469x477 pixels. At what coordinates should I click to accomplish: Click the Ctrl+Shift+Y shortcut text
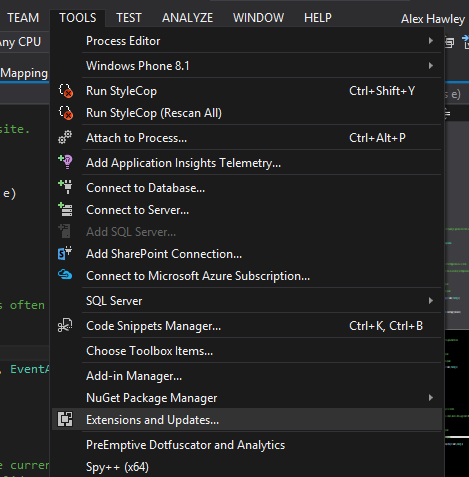(382, 91)
